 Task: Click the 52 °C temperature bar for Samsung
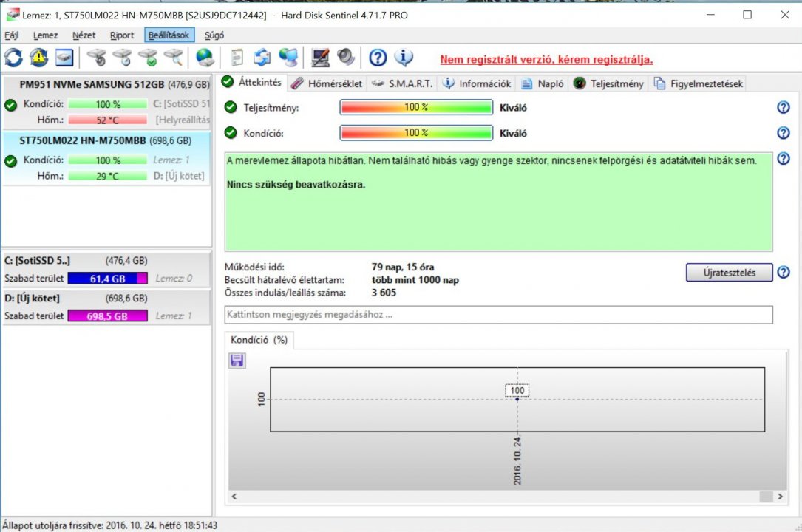click(x=107, y=120)
